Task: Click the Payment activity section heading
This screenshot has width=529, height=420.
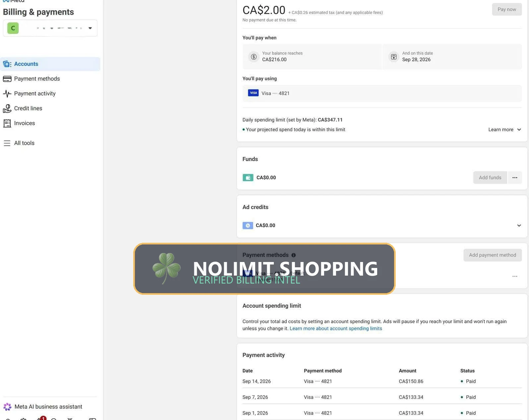Action: coord(264,355)
